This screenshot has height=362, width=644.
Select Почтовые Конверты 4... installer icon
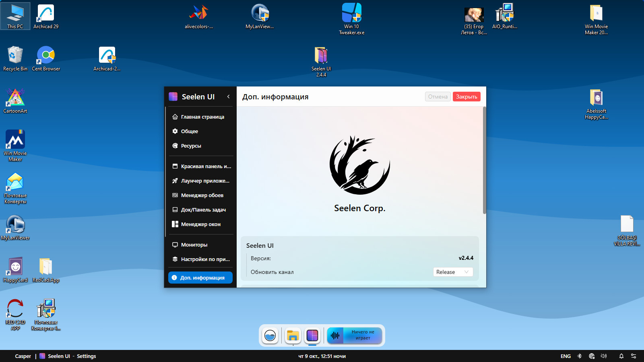(46, 315)
